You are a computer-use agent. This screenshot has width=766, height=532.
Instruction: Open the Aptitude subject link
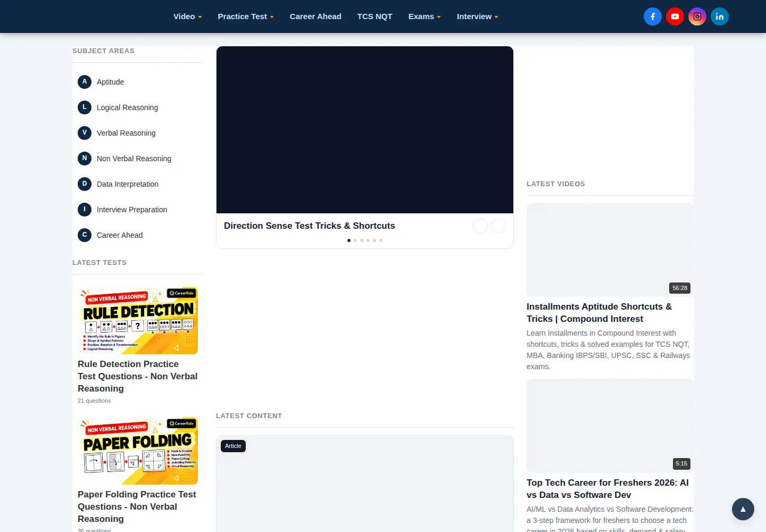tap(110, 82)
